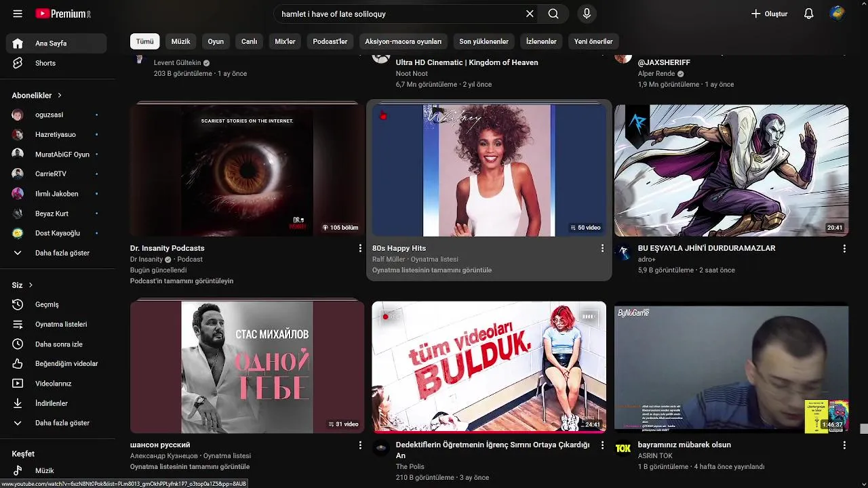Open шансон русский playlist thumbnail
Viewport: 868px width, 488px height.
pos(247,367)
